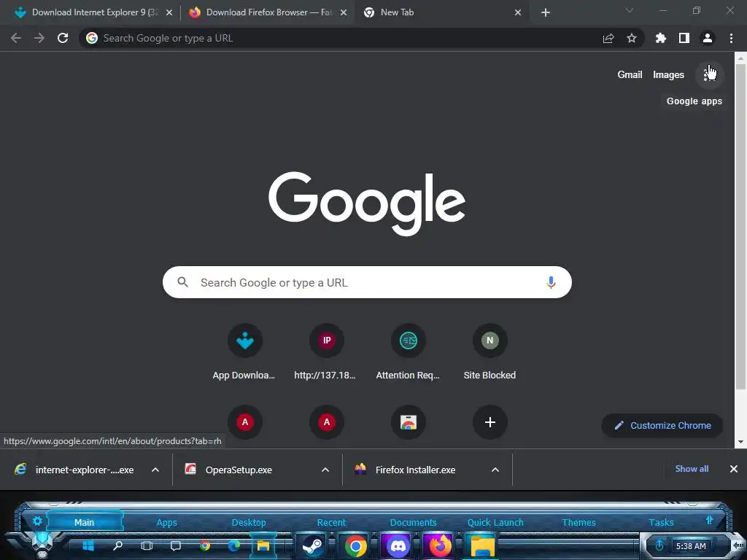The height and width of the screenshot is (560, 747).
Task: Add a new shortcut with plus tile
Action: pos(489,422)
